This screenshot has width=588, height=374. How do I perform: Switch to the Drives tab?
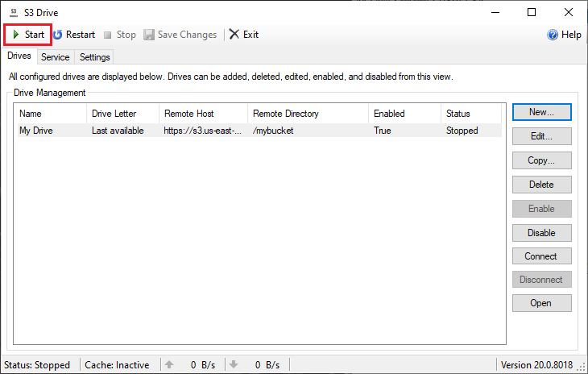[x=19, y=56]
